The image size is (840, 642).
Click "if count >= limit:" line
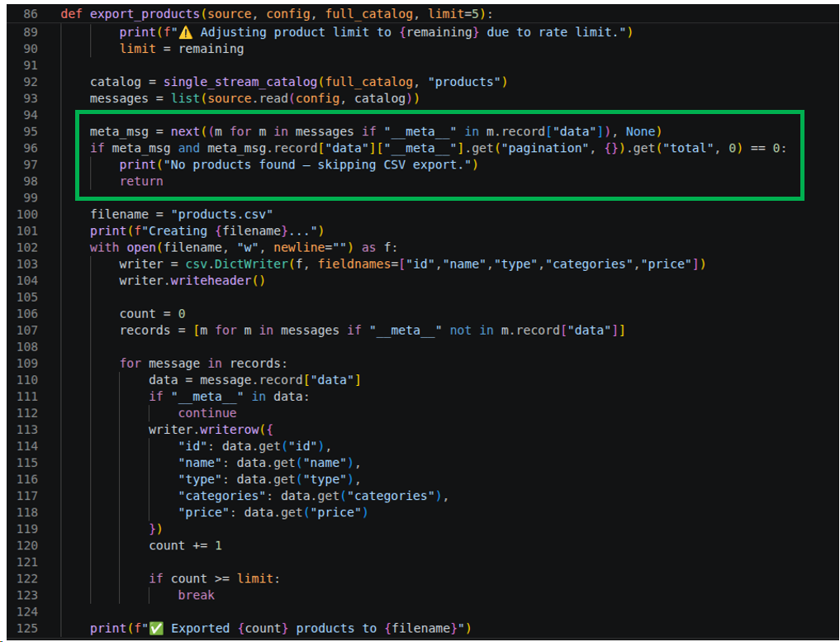215,580
